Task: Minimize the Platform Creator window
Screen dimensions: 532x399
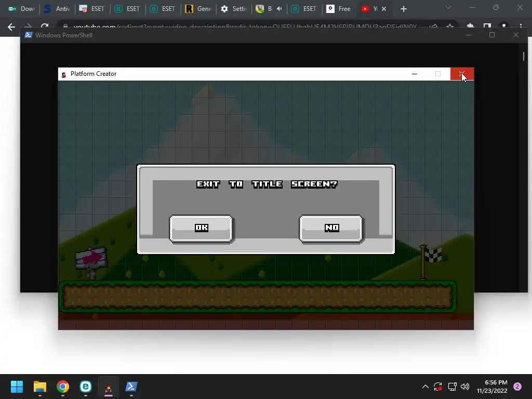Action: click(x=414, y=74)
